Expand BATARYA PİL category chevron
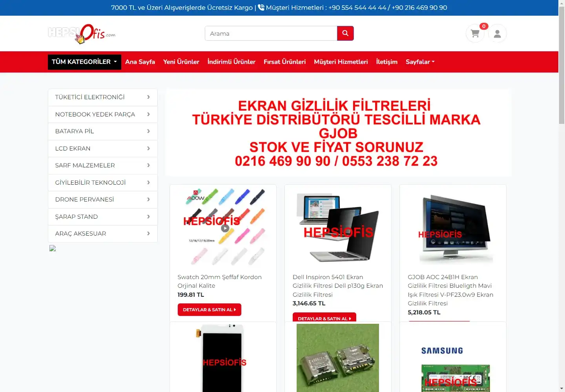565x392 pixels. [148, 131]
